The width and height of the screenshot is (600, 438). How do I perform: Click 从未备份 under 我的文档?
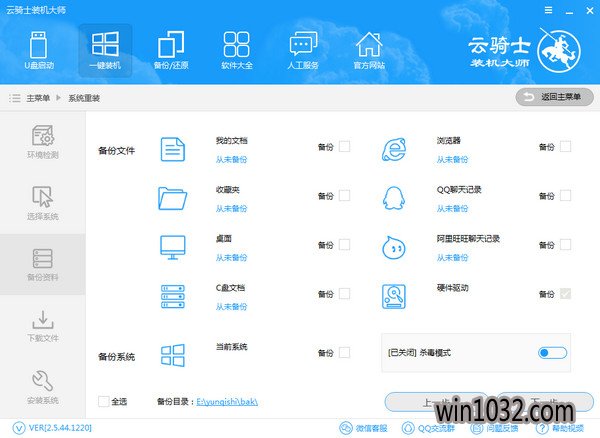(x=232, y=160)
